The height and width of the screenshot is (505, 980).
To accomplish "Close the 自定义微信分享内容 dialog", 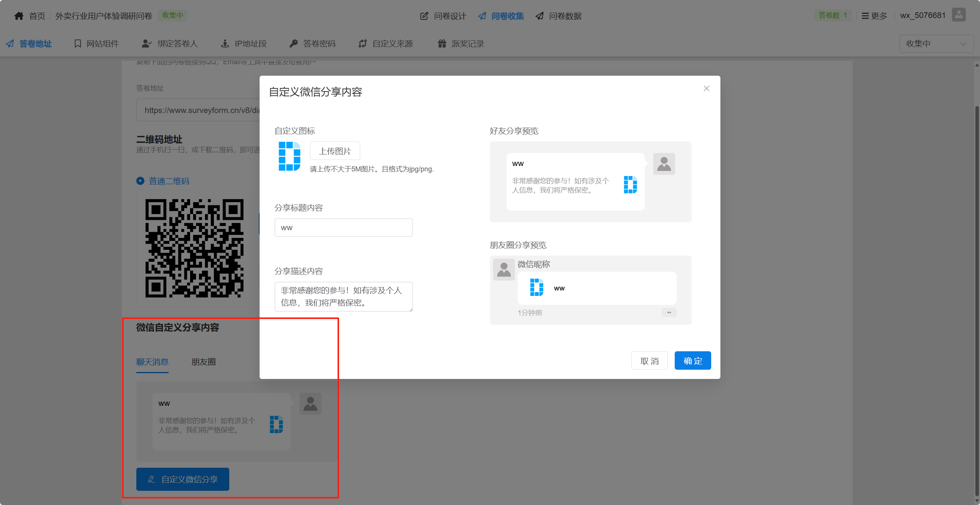I will [706, 88].
